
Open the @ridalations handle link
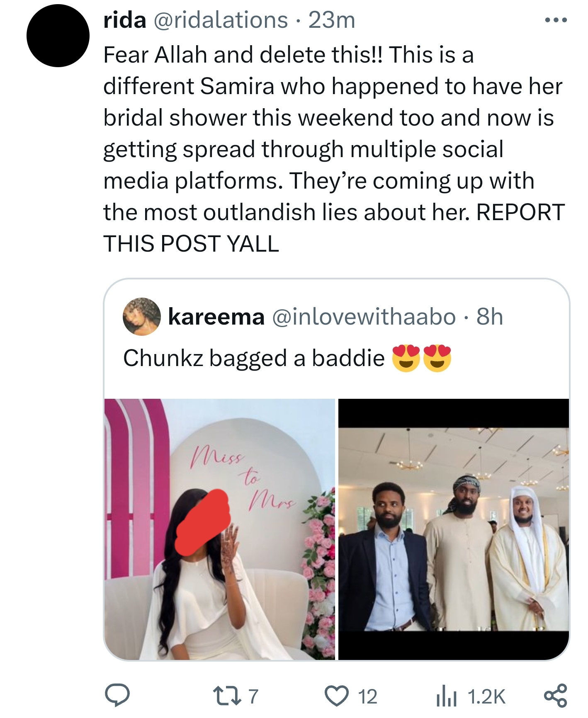(221, 20)
